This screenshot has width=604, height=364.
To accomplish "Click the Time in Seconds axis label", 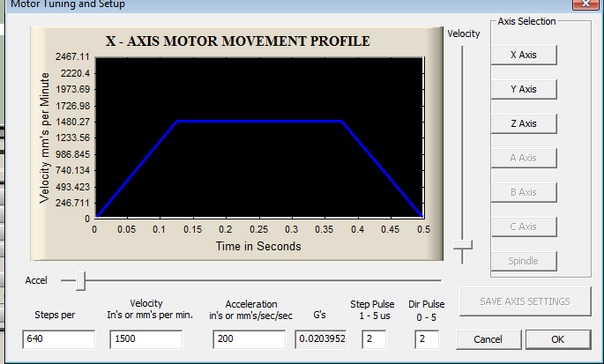I will pos(258,246).
